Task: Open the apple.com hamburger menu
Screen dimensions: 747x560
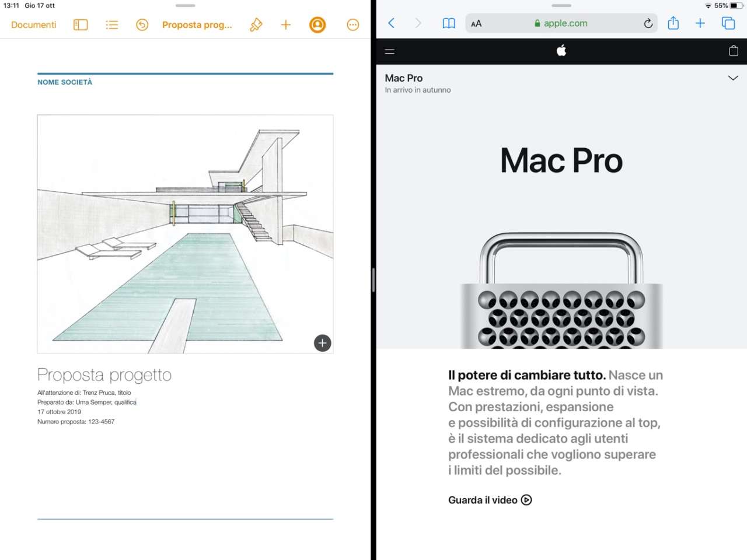Action: coord(390,51)
